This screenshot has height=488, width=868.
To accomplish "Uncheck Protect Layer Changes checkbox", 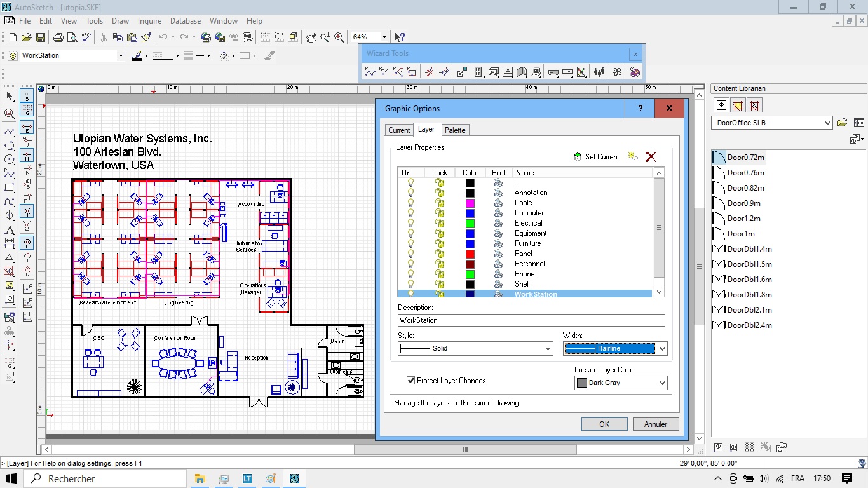I will (x=411, y=381).
